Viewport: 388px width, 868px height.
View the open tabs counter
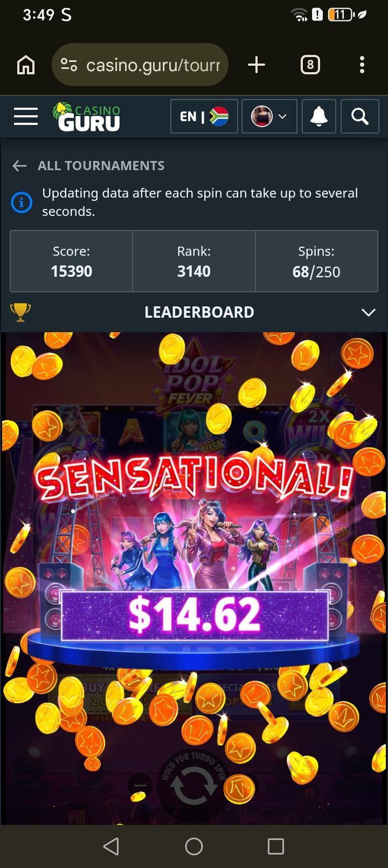310,65
